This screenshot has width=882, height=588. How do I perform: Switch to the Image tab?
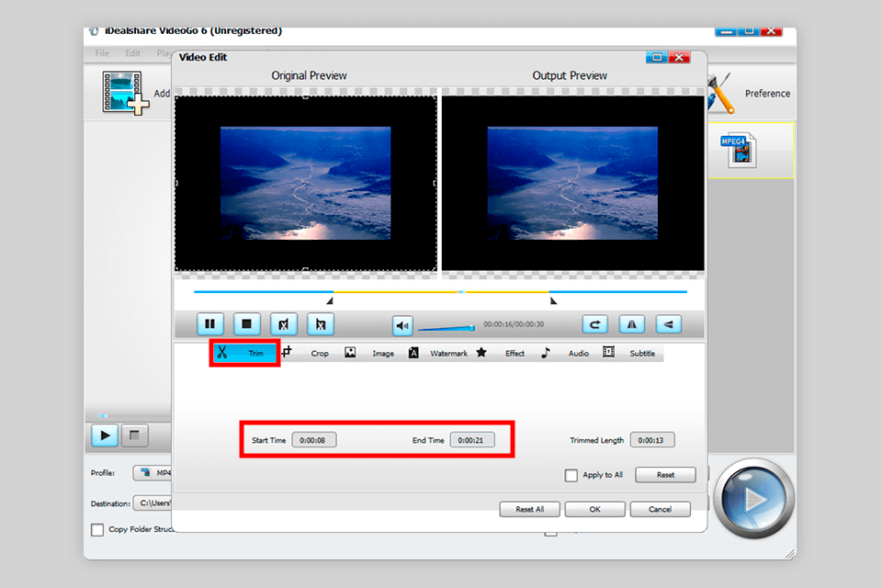pyautogui.click(x=369, y=353)
